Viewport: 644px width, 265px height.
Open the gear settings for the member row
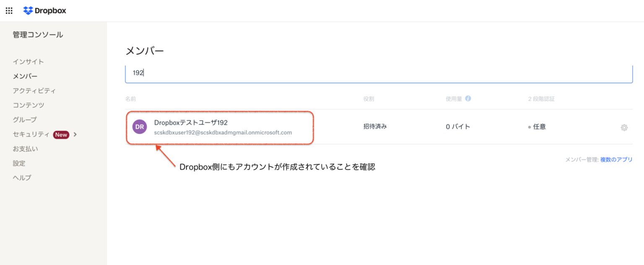[x=624, y=127]
